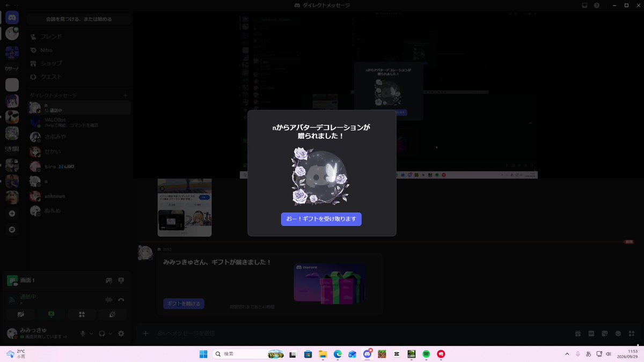Open さぶみや direct message

click(79, 137)
